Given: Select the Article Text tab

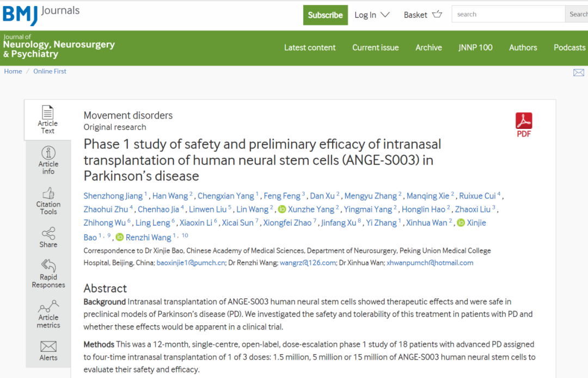Looking at the screenshot, I should [x=48, y=120].
